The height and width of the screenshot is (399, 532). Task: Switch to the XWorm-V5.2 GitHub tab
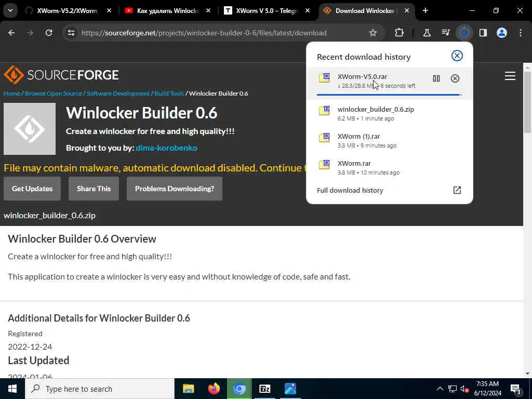click(x=67, y=10)
